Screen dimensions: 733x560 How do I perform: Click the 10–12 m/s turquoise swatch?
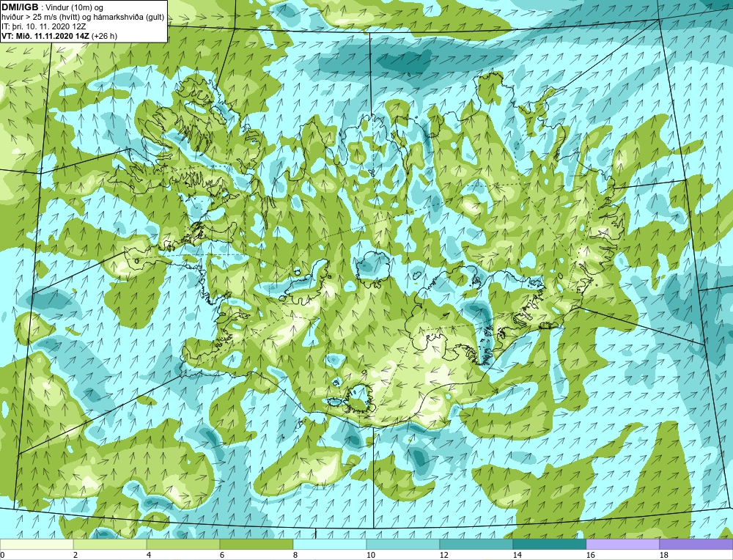[403, 545]
